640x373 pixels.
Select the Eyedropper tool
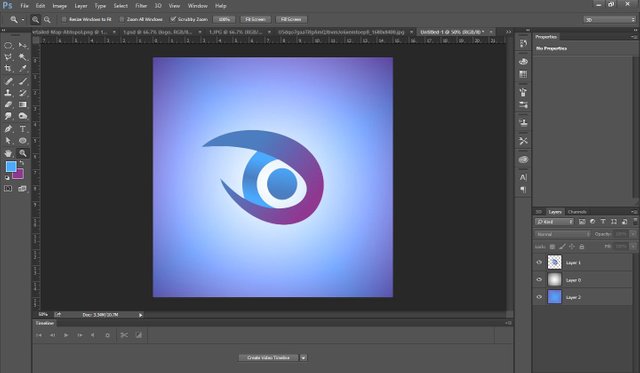(x=23, y=68)
